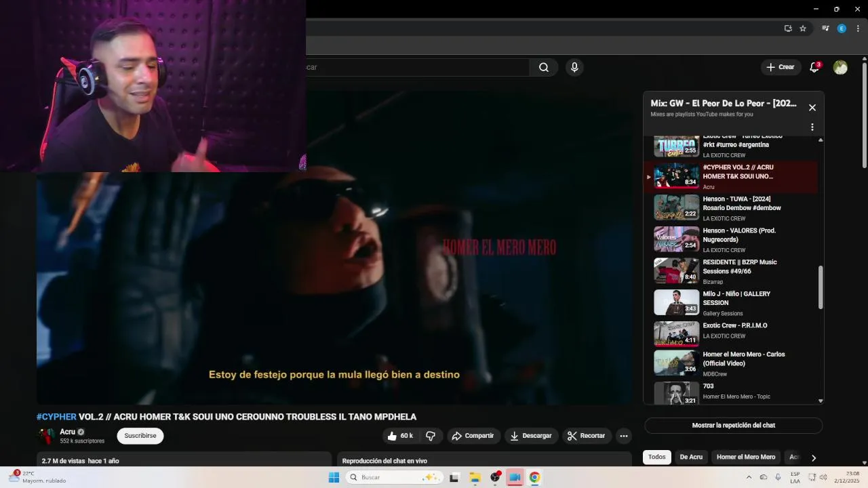Image resolution: width=868 pixels, height=488 pixels.
Task: Click the Mix: GW - El Peor De Lo Peor title
Action: pos(724,104)
